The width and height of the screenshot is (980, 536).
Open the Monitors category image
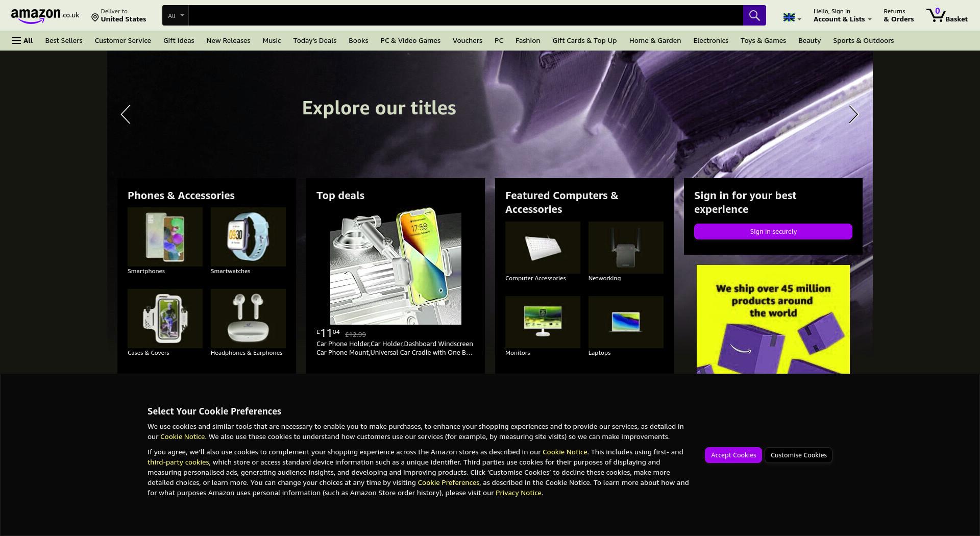coord(543,322)
